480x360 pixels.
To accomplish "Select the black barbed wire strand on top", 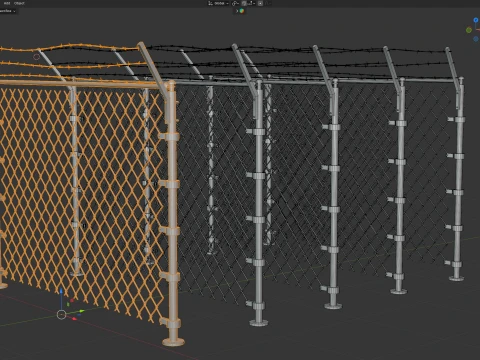I will (x=300, y=50).
